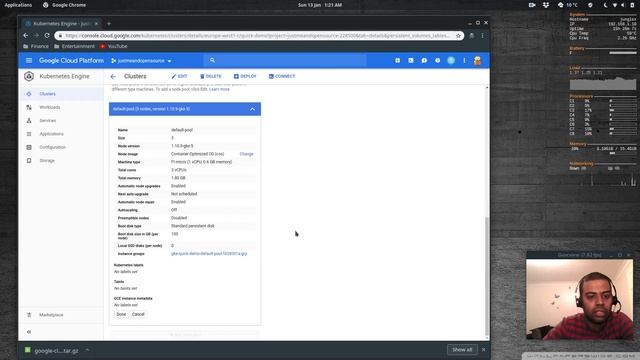Select Services in the sidebar
This screenshot has width=640, height=360.
[x=61, y=120]
